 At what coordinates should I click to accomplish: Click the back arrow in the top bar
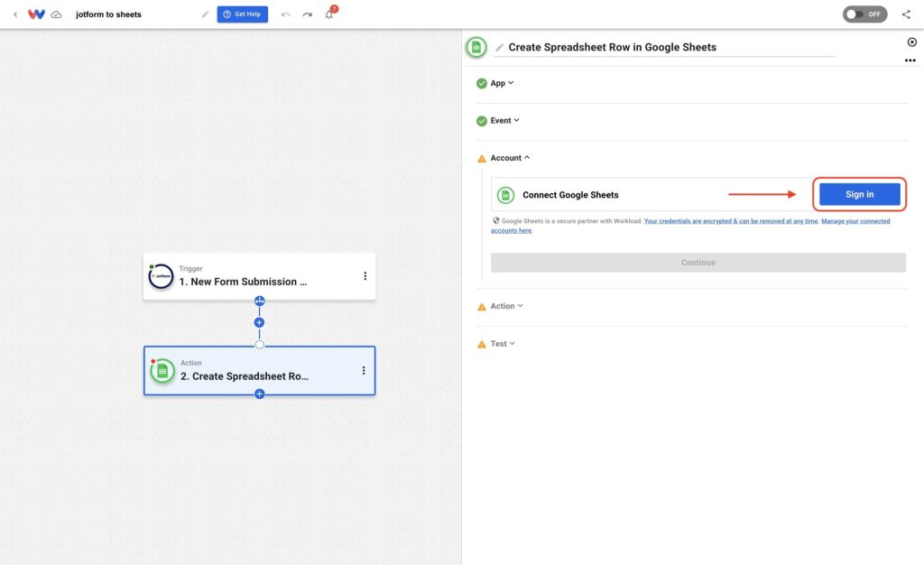click(x=15, y=14)
